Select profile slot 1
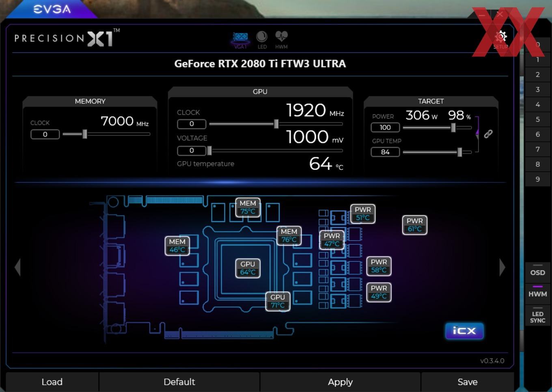This screenshot has width=552, height=392. tap(538, 60)
